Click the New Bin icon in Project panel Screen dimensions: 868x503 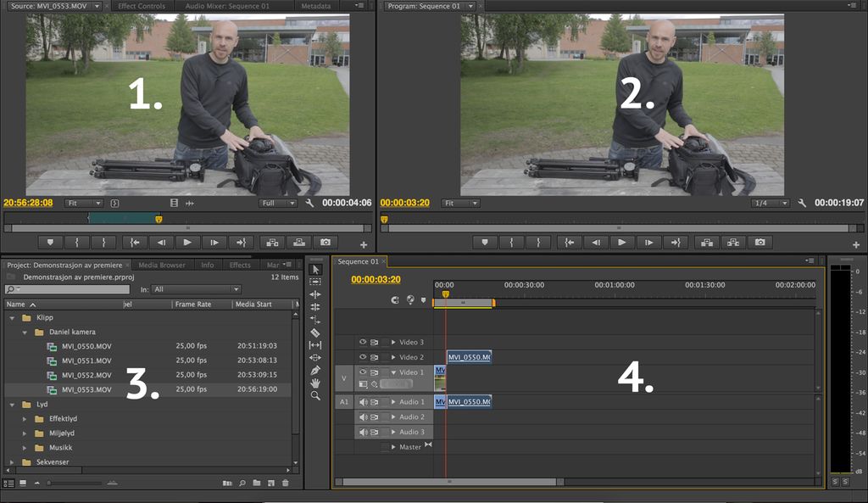258,483
